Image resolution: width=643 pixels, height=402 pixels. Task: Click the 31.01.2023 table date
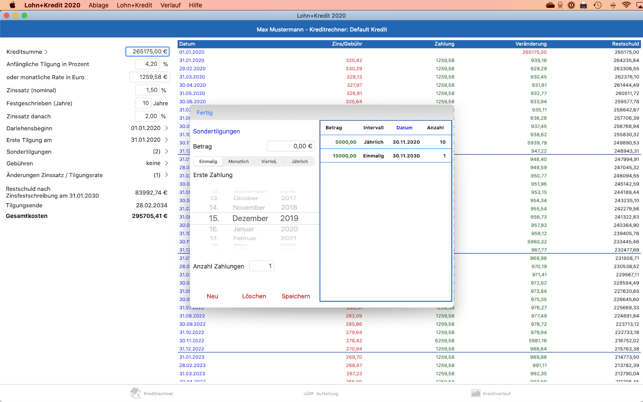(x=192, y=357)
